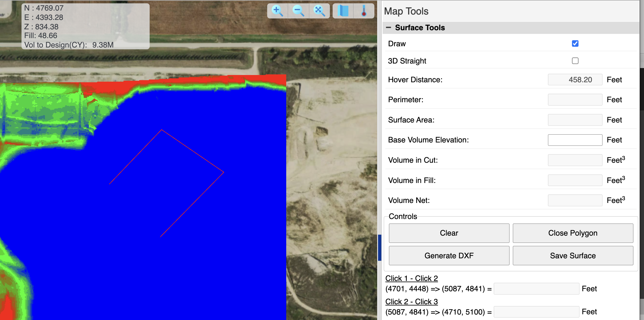Enable the 3D Straight checkbox
The image size is (644, 320).
pyautogui.click(x=575, y=61)
